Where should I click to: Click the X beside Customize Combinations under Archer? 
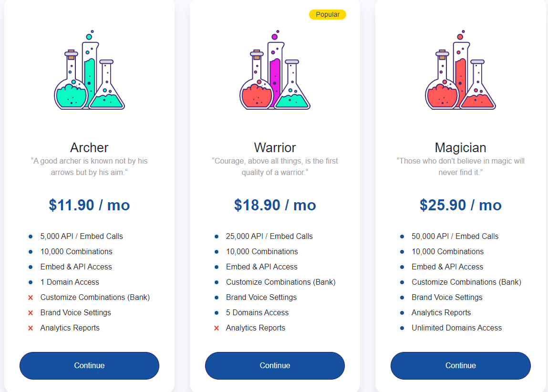[x=31, y=298]
